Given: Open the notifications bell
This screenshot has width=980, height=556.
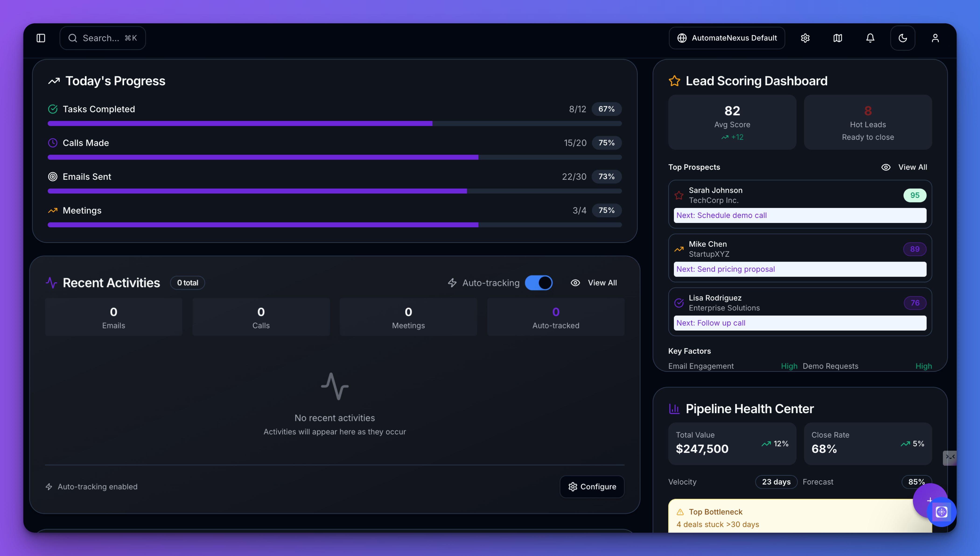Looking at the screenshot, I should click(x=870, y=38).
